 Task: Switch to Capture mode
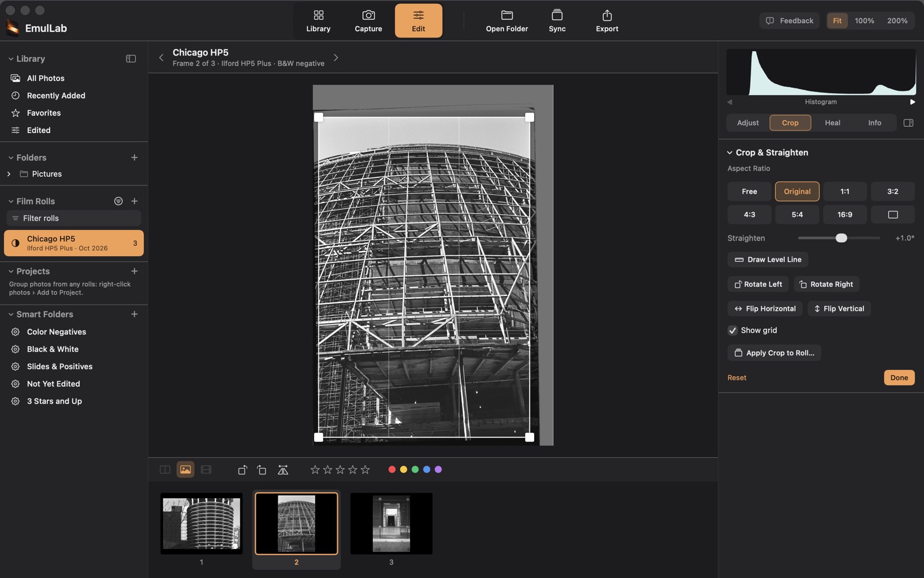point(368,21)
